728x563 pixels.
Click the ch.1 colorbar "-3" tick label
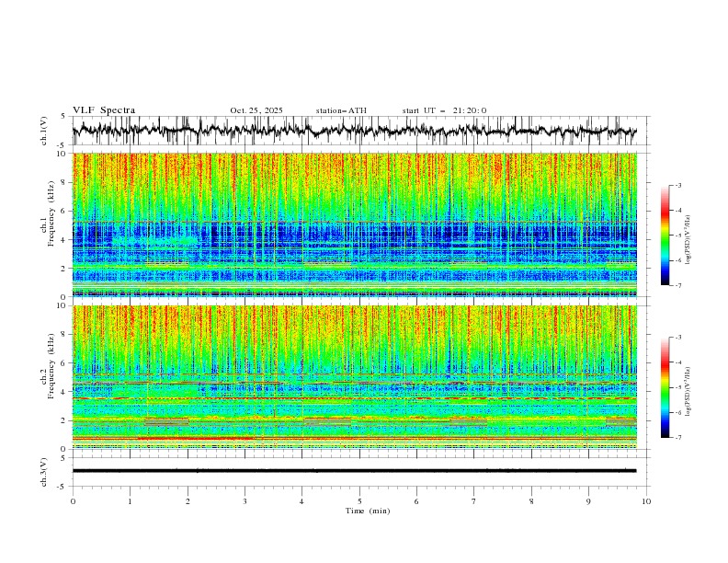click(677, 185)
